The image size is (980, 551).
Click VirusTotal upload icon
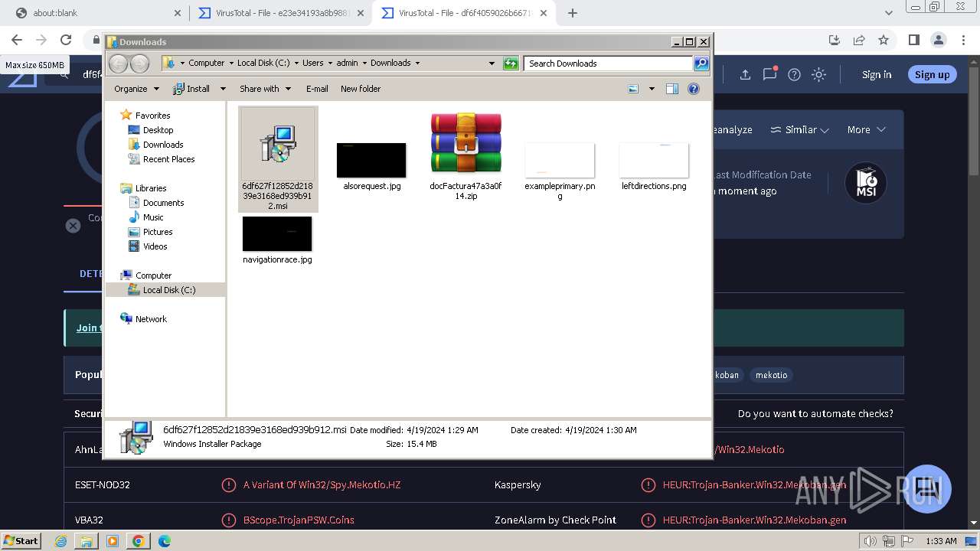pyautogui.click(x=745, y=74)
